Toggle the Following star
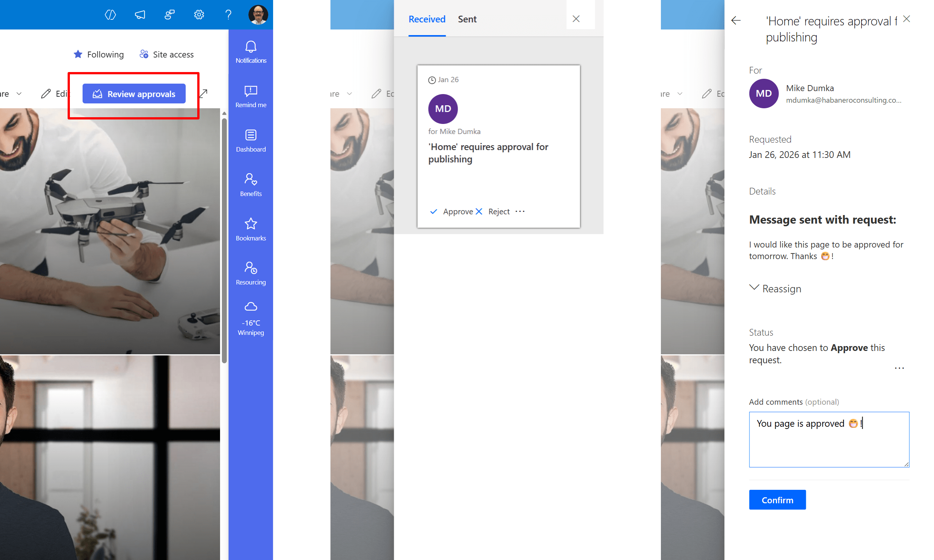The width and height of the screenshot is (934, 560). (x=78, y=55)
